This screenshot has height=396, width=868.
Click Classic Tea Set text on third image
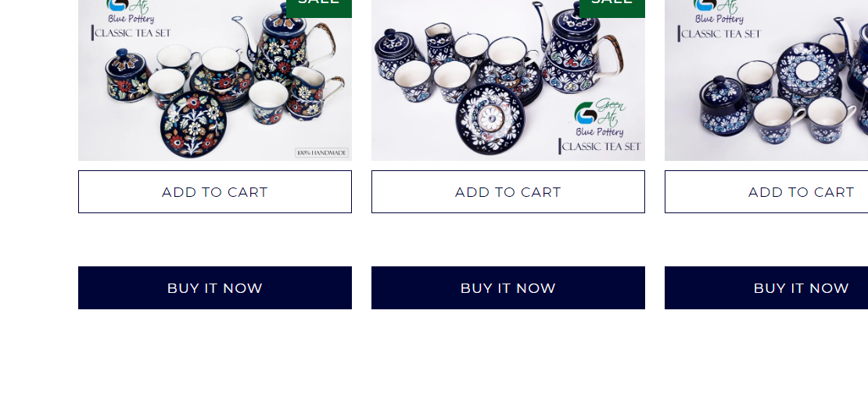tap(721, 34)
